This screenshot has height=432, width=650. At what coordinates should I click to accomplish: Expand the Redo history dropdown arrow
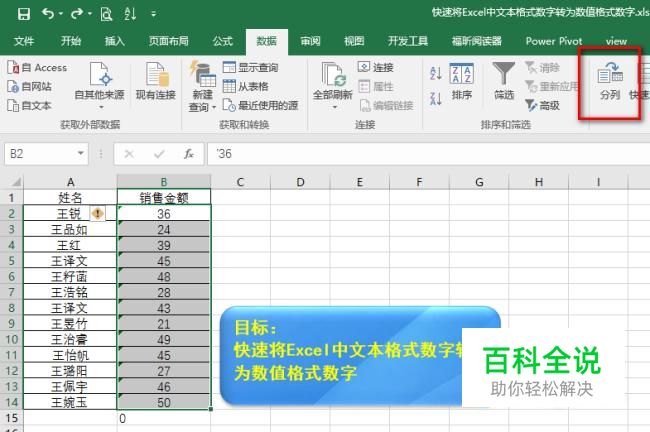point(90,14)
